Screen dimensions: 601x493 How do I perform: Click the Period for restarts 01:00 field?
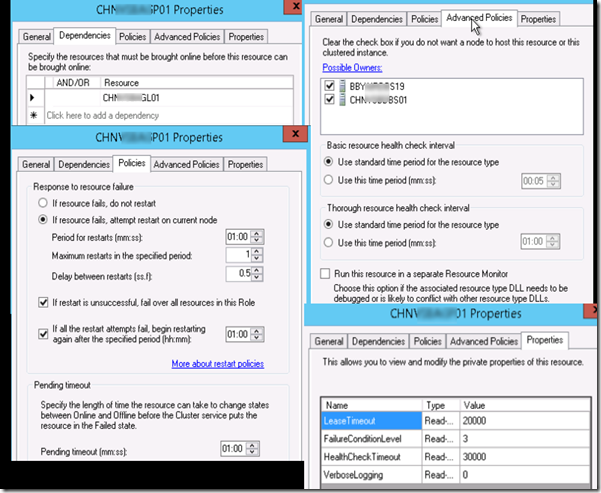point(238,237)
